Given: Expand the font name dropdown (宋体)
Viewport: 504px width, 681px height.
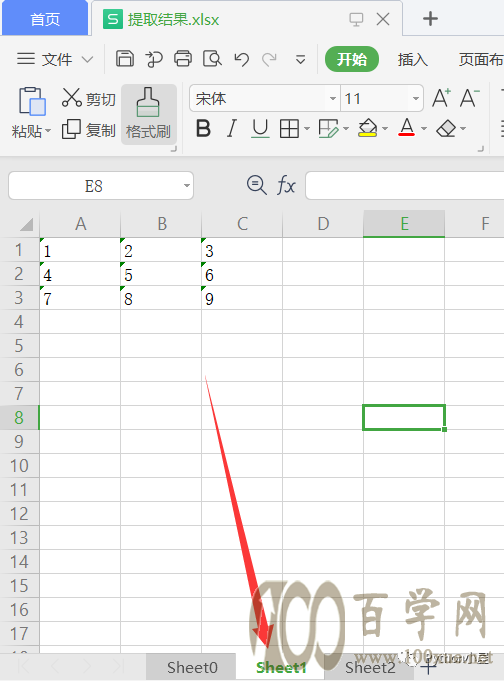Looking at the screenshot, I should coord(332,99).
